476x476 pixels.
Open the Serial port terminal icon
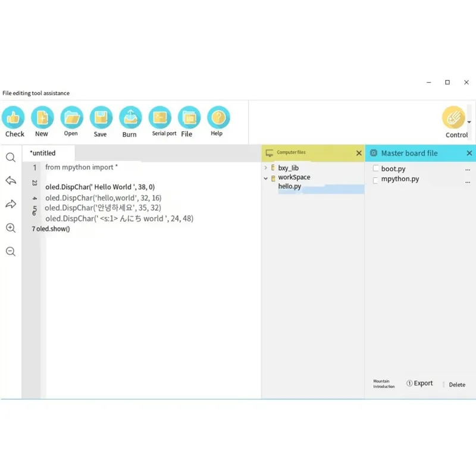159,117
